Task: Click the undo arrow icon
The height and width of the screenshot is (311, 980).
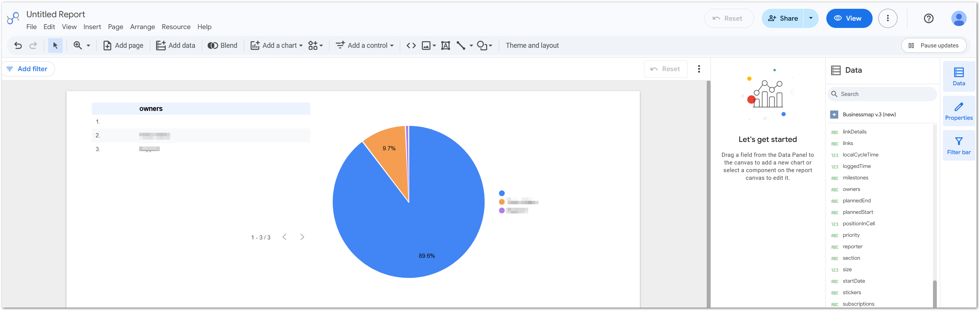Action: (x=18, y=46)
